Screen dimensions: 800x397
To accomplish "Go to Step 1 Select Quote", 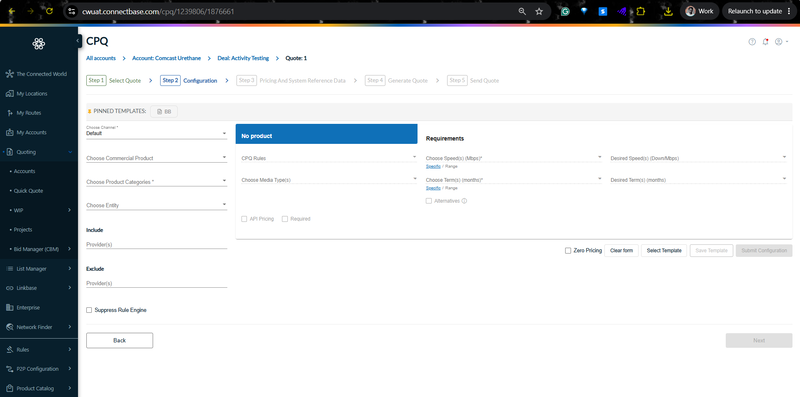I will (114, 81).
